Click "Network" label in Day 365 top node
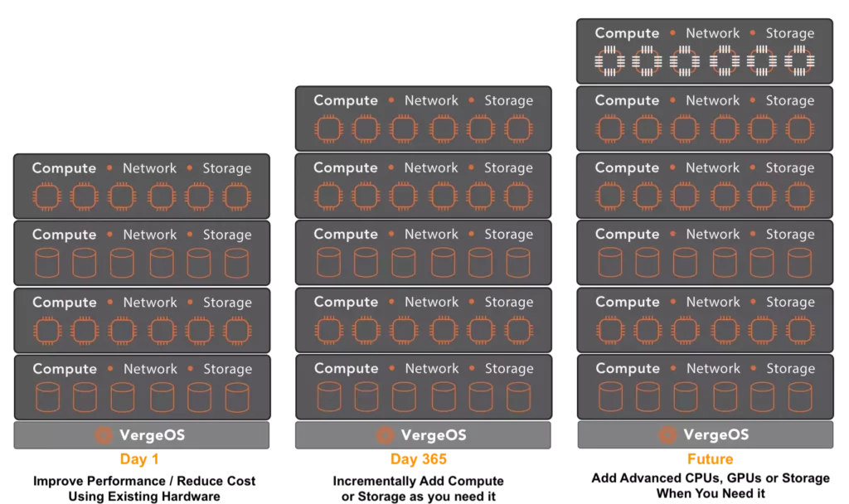Viewport: 849px width, 504px height. [431, 100]
